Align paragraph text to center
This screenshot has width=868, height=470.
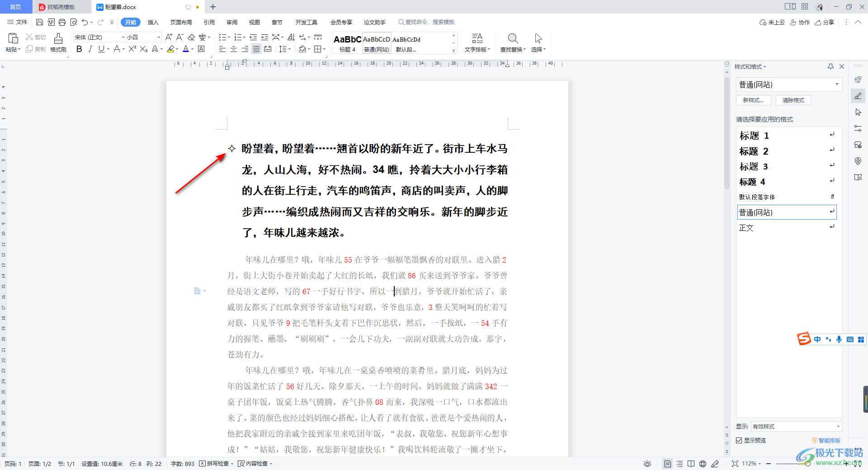tap(234, 49)
